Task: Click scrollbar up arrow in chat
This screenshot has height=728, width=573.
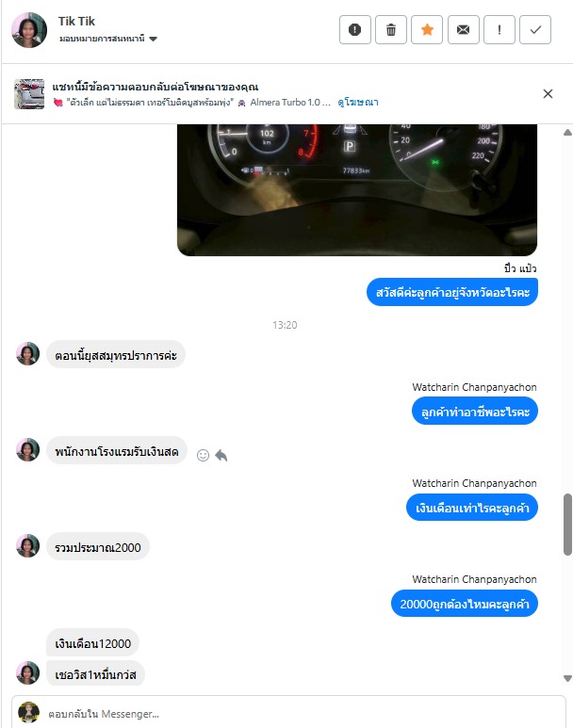Action: [567, 133]
